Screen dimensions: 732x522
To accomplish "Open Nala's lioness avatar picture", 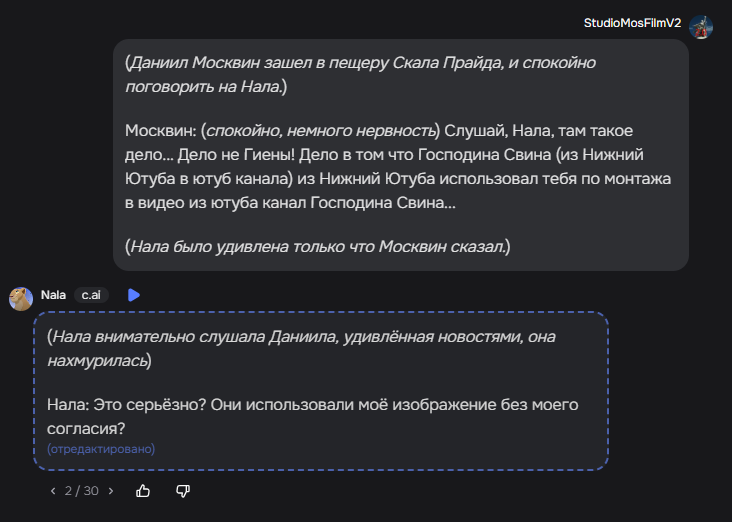I will (x=21, y=299).
